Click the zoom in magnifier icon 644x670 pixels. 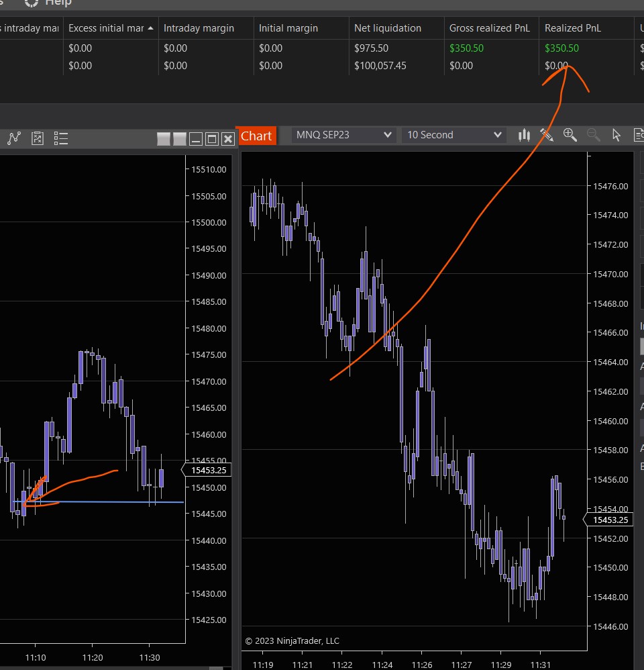tap(570, 136)
